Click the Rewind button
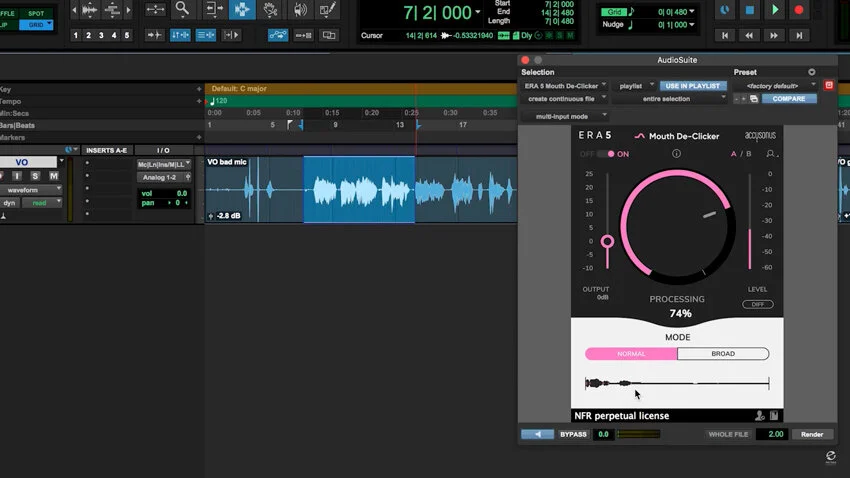Viewport: 850px width, 478px height. [749, 35]
